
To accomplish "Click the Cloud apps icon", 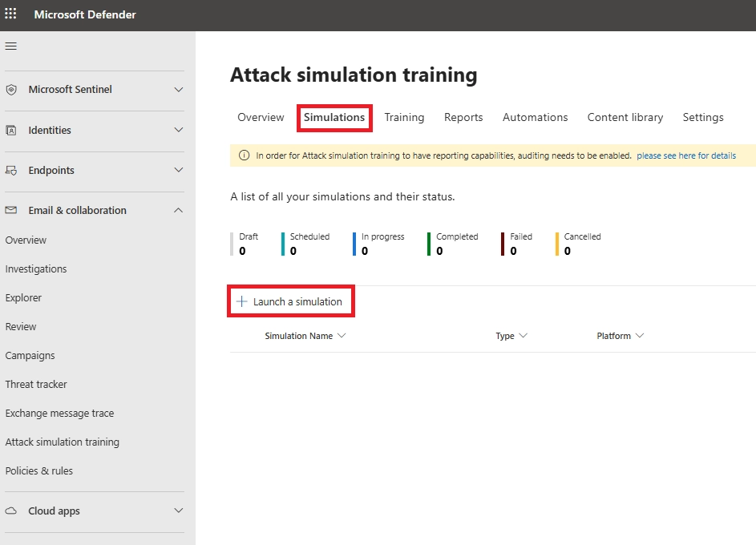I will [x=10, y=511].
